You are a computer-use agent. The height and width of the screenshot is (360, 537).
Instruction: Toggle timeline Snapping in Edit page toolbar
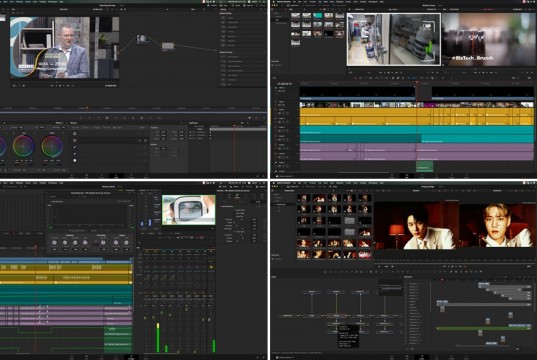coord(393,78)
